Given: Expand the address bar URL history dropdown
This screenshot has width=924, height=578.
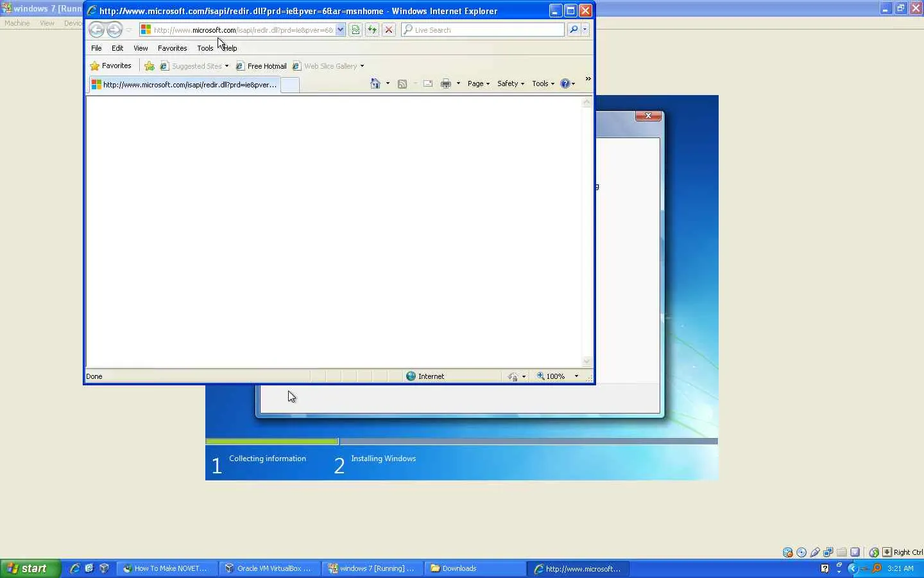Looking at the screenshot, I should click(x=340, y=30).
